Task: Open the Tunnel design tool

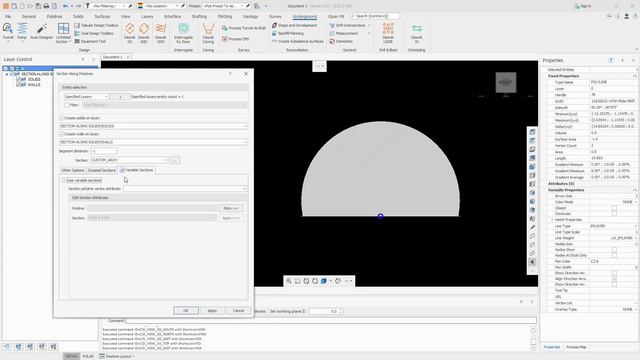Action: pyautogui.click(x=8, y=32)
